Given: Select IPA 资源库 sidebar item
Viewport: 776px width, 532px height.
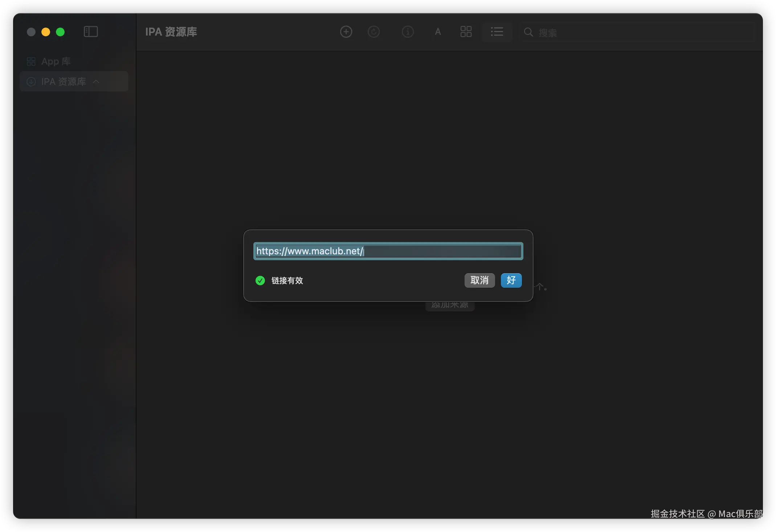Looking at the screenshot, I should [64, 82].
